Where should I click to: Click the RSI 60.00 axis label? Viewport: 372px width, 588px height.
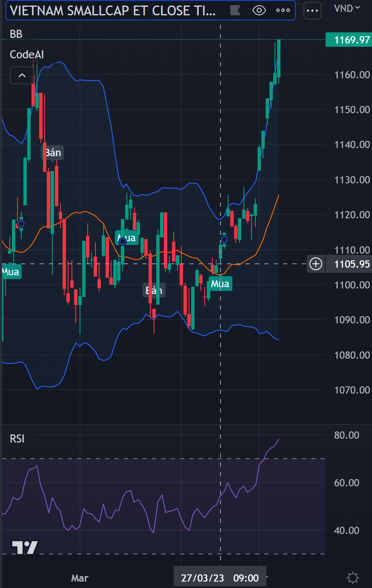click(346, 483)
